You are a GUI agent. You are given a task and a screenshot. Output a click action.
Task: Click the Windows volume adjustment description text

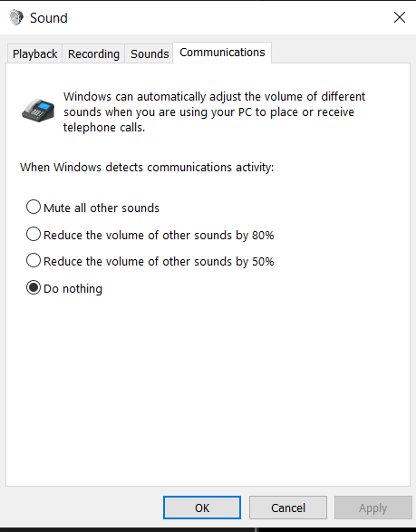tap(214, 112)
